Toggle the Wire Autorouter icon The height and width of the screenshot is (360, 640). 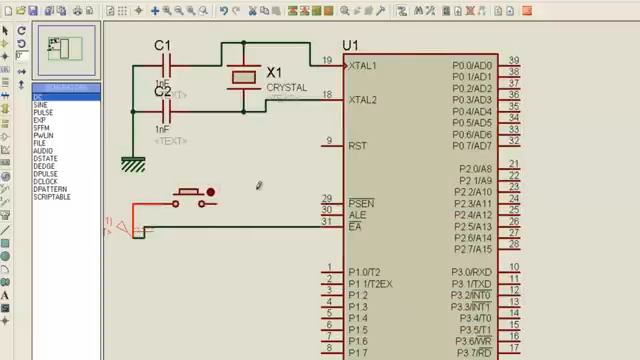pos(402,11)
